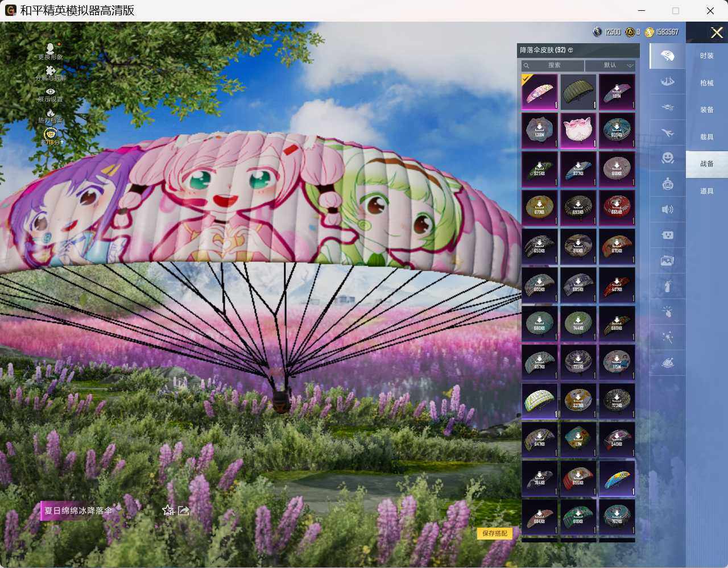Download the 540KB parachute skin
The height and width of the screenshot is (568, 728).
coord(617,440)
